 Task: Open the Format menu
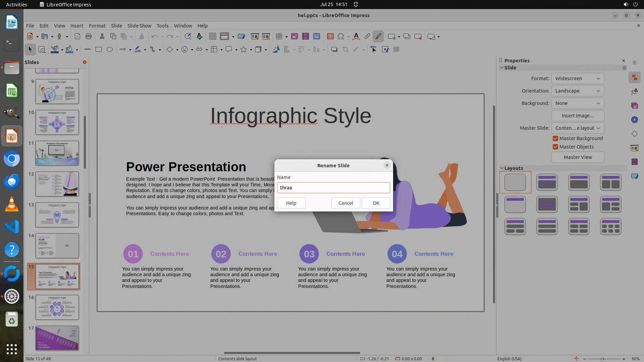97,26
